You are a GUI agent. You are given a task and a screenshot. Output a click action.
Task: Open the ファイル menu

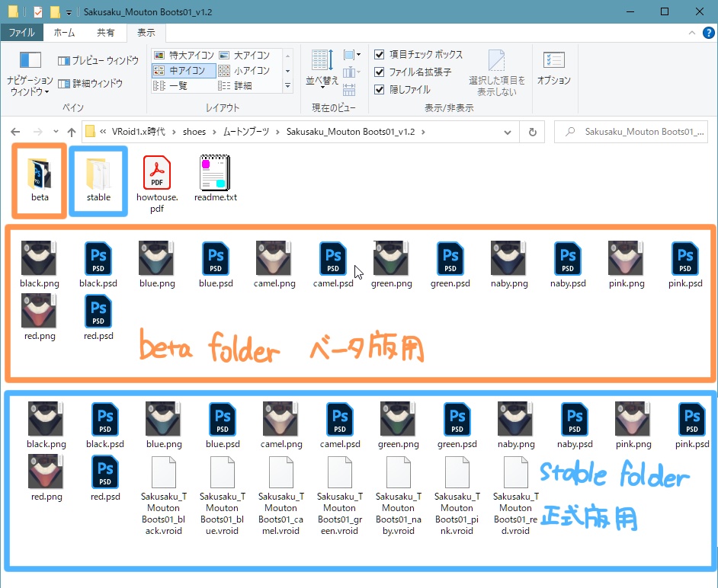coord(23,32)
